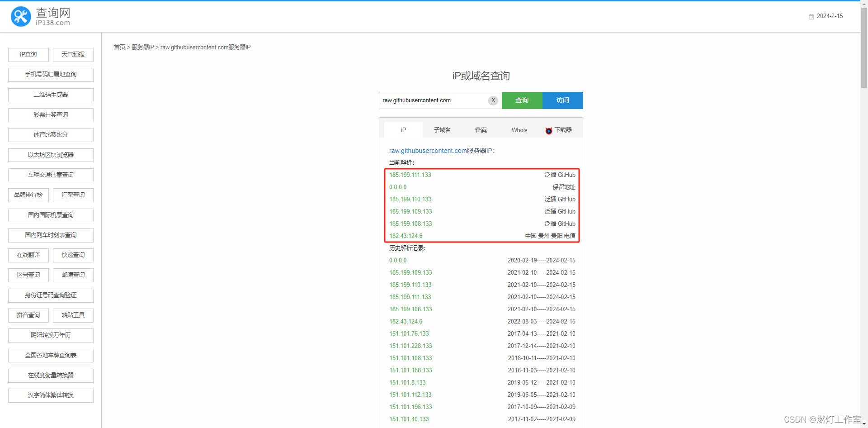The width and height of the screenshot is (868, 428).
Task: Click the blue 访问 button
Action: 563,100
